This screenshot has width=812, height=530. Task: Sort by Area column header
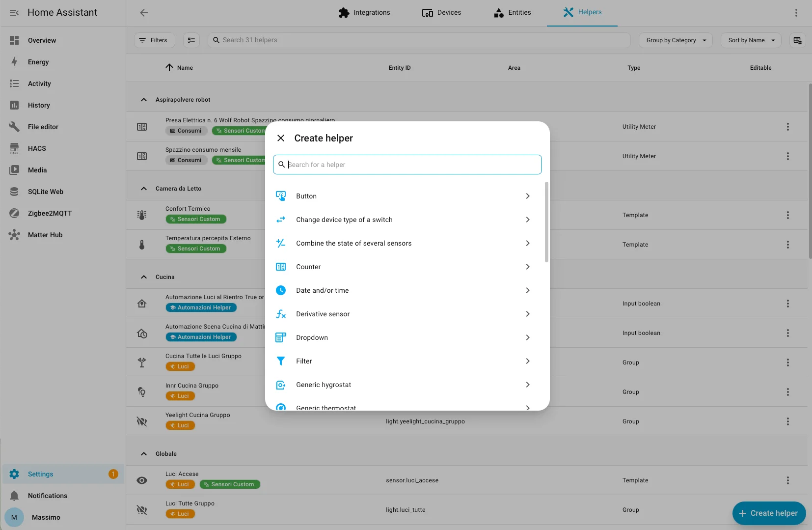[x=514, y=68]
